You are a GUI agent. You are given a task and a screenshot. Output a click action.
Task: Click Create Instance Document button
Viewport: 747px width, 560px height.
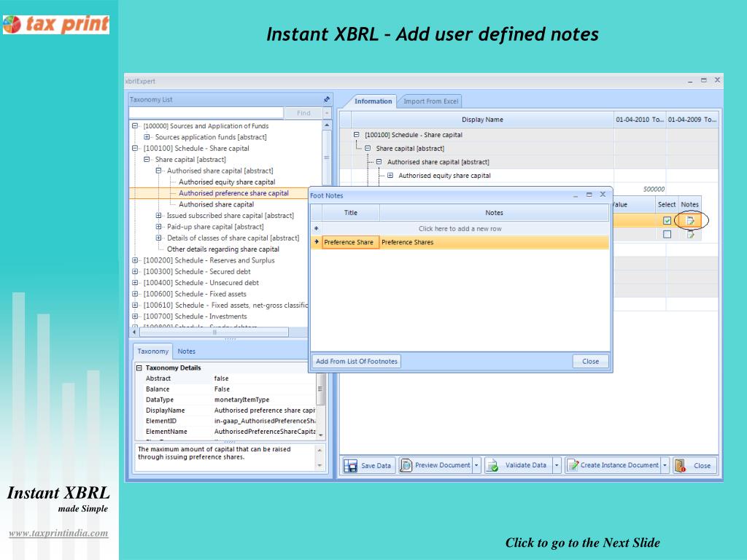pyautogui.click(x=613, y=465)
